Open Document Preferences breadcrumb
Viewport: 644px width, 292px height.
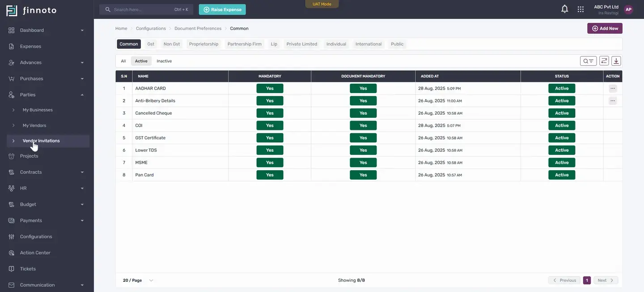[198, 28]
